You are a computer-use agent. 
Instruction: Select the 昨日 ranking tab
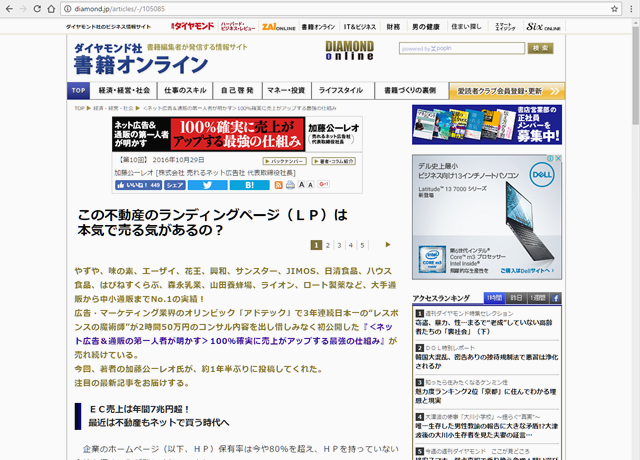tap(515, 298)
